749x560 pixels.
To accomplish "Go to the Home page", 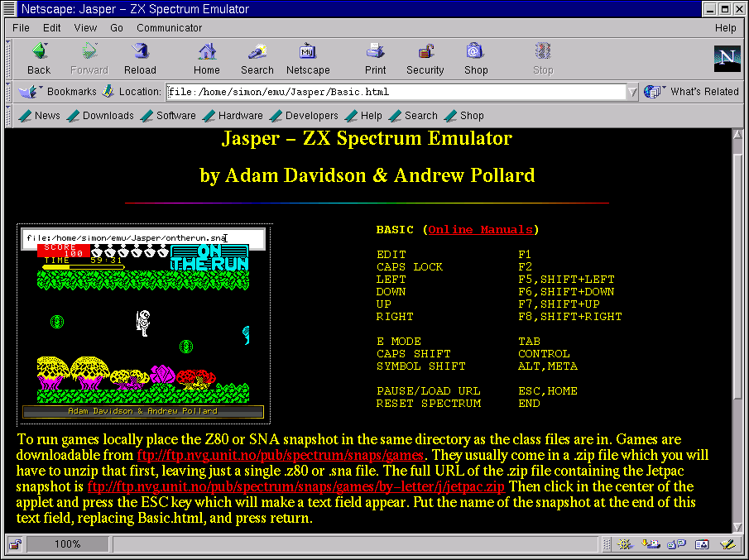I will click(x=207, y=59).
